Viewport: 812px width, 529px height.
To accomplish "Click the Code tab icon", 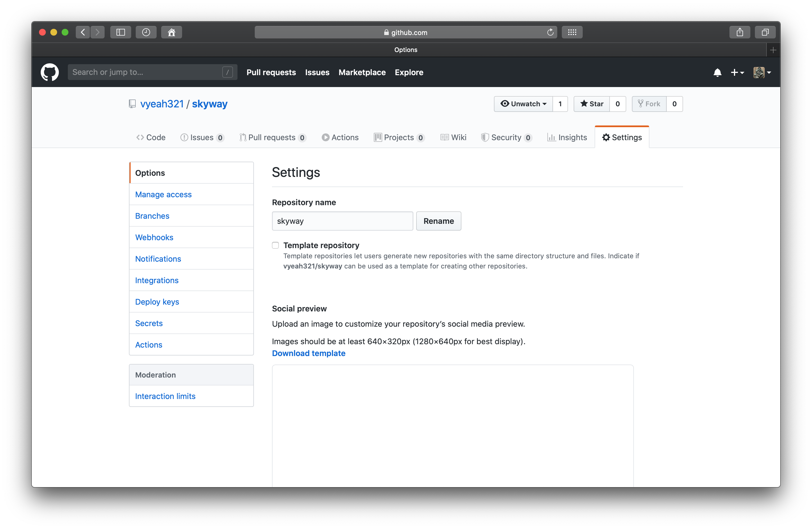I will click(140, 137).
